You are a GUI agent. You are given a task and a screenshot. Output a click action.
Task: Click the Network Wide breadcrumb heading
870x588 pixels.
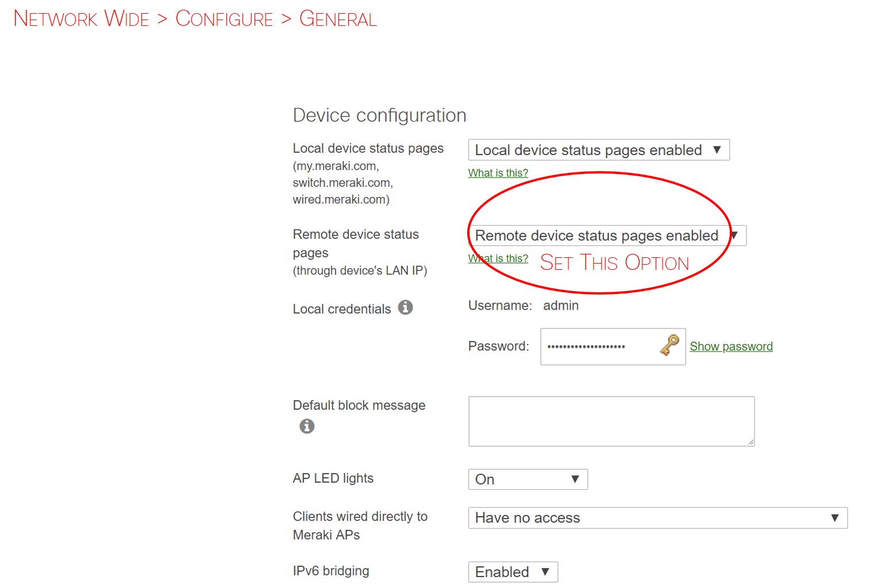[x=81, y=18]
